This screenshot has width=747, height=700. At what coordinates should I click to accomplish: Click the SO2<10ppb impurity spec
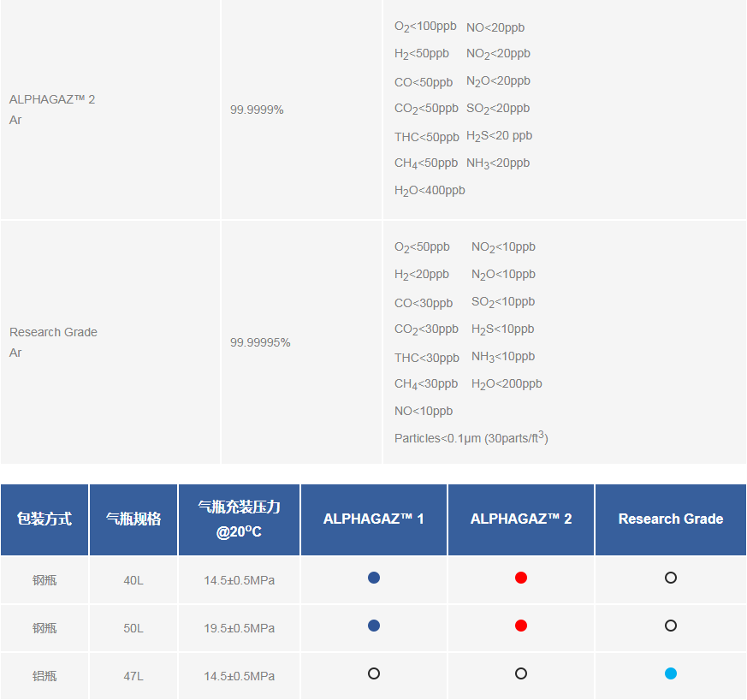[503, 302]
